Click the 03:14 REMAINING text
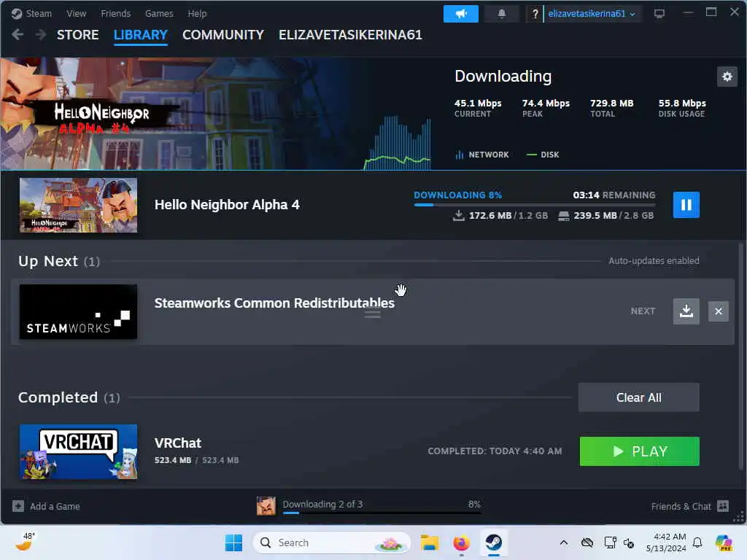This screenshot has height=560, width=747. click(614, 195)
